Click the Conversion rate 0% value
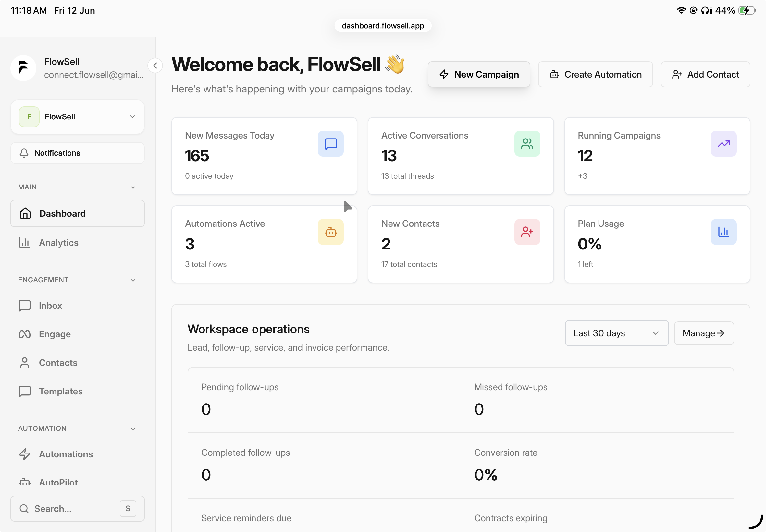This screenshot has height=532, width=766. coord(486,475)
